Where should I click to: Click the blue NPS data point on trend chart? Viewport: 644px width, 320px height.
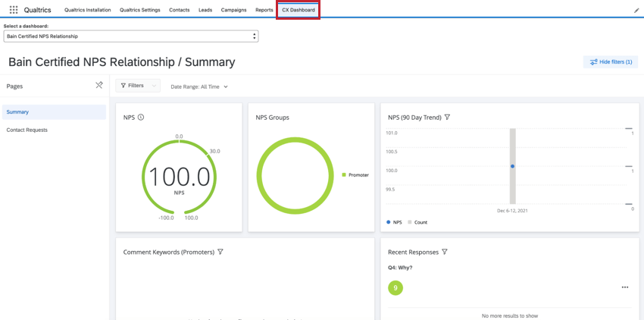pyautogui.click(x=512, y=166)
